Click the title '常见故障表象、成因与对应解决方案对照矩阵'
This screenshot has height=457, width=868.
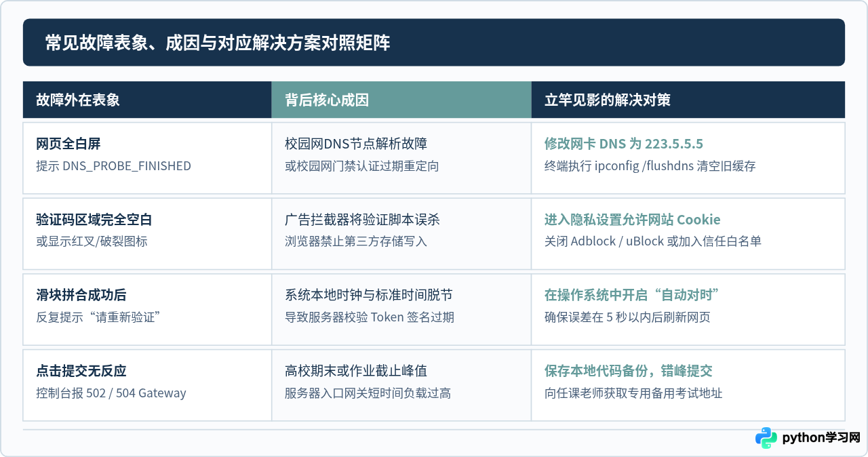coord(218,43)
